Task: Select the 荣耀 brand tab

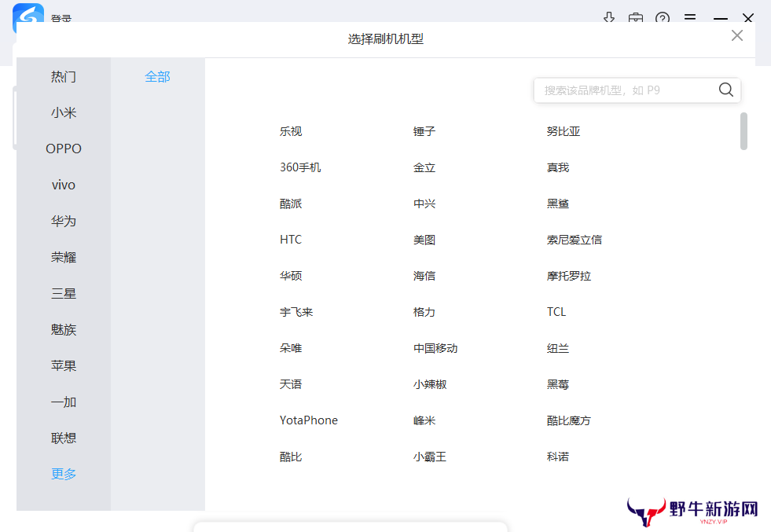Action: point(64,257)
